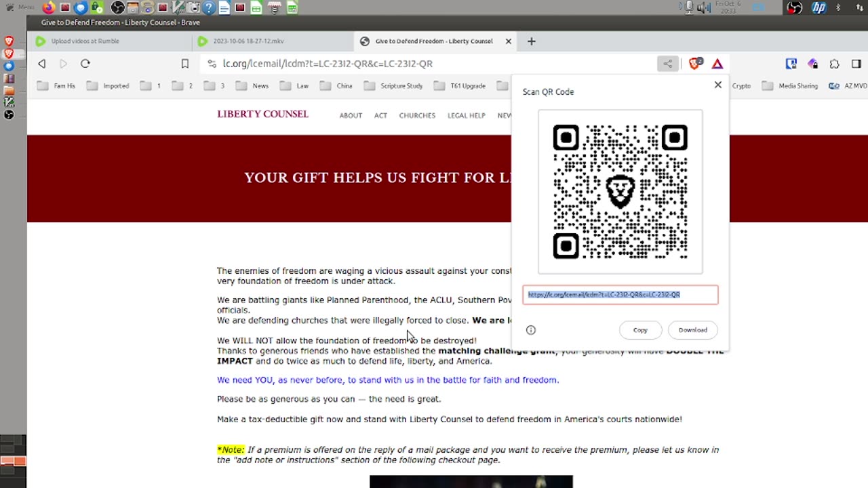Open the HP tray icon
The image size is (868, 488).
click(819, 7)
